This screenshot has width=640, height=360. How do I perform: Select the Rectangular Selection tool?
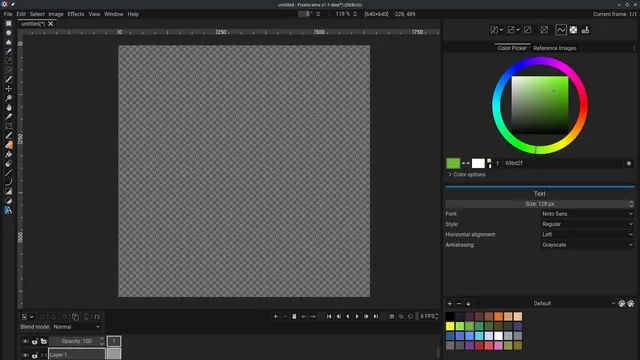[9, 23]
